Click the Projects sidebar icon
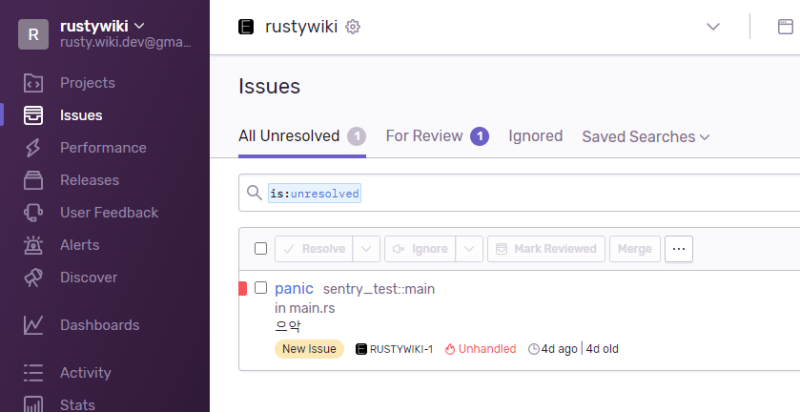Image resolution: width=800 pixels, height=412 pixels. point(33,83)
